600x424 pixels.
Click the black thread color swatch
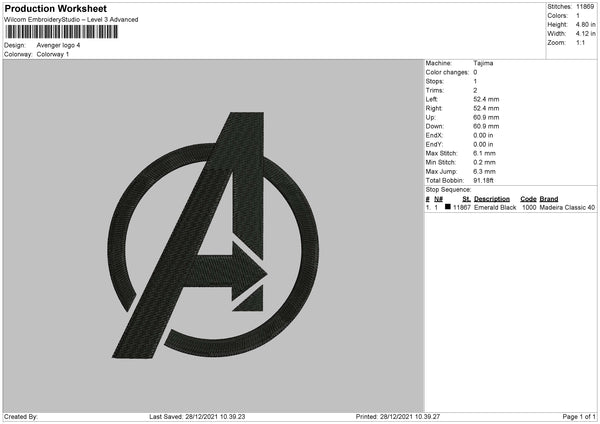click(448, 207)
